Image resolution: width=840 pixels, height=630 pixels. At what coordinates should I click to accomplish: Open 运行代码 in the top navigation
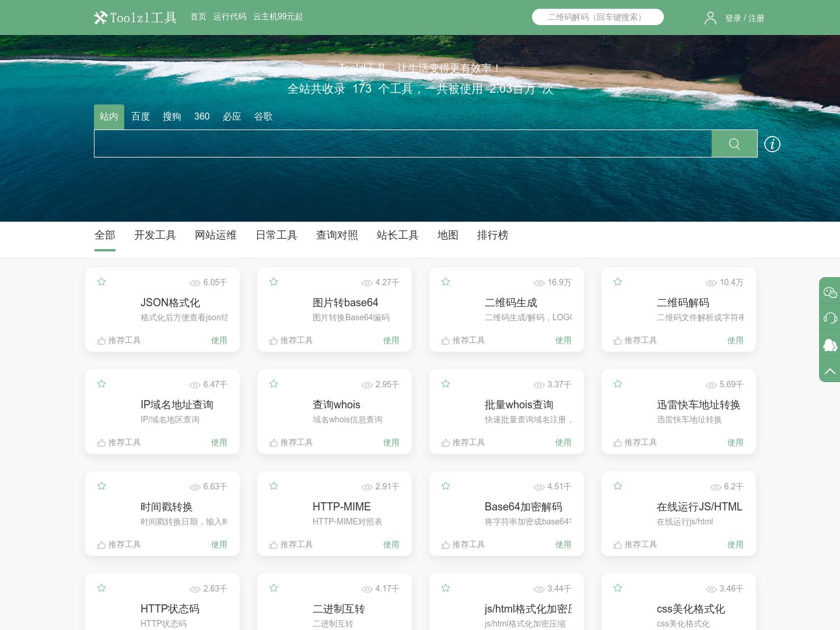tap(230, 17)
